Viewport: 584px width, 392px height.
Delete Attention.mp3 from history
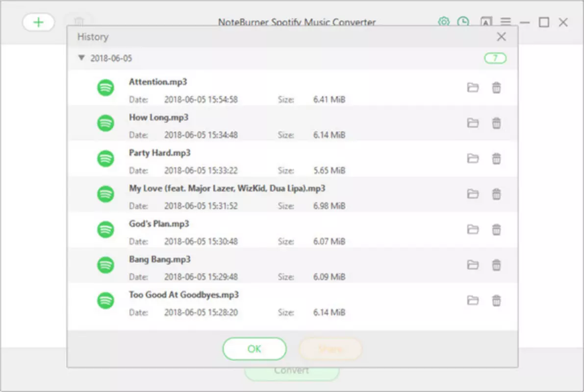point(496,88)
